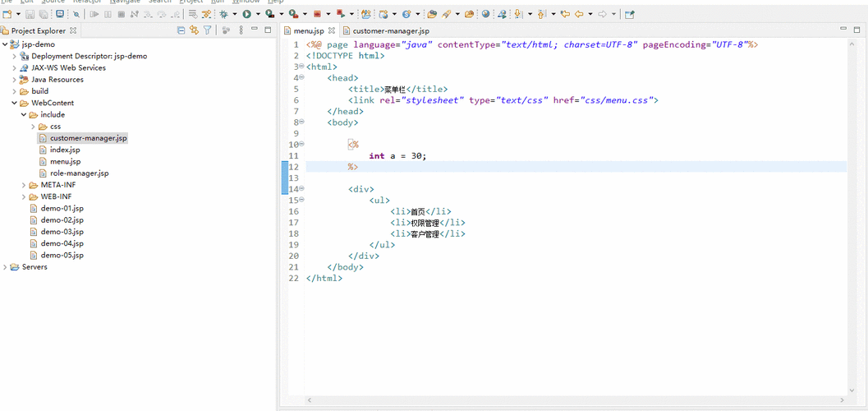This screenshot has width=868, height=411.
Task: Expand the Java Resources node
Action: (15, 80)
